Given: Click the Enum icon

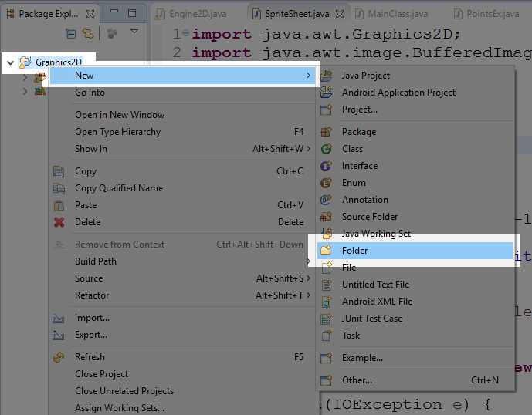Looking at the screenshot, I should tap(326, 183).
